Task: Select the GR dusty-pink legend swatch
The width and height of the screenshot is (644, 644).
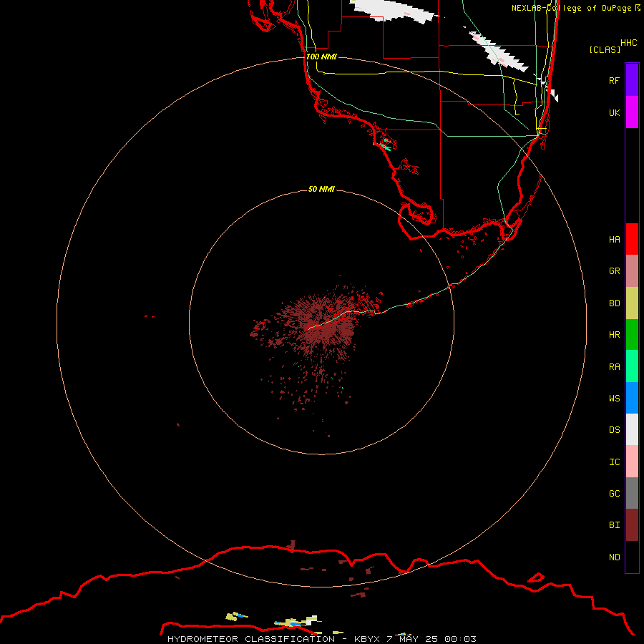Action: [x=632, y=271]
